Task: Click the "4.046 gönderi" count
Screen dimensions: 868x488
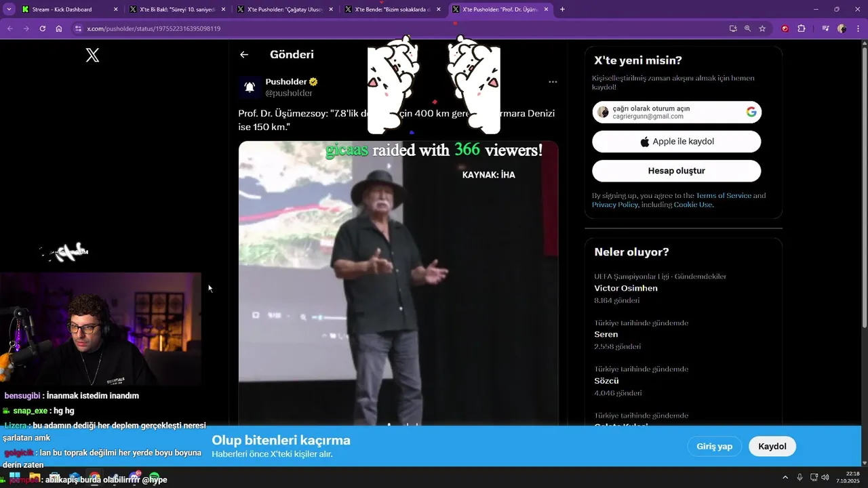Action: coord(618,393)
